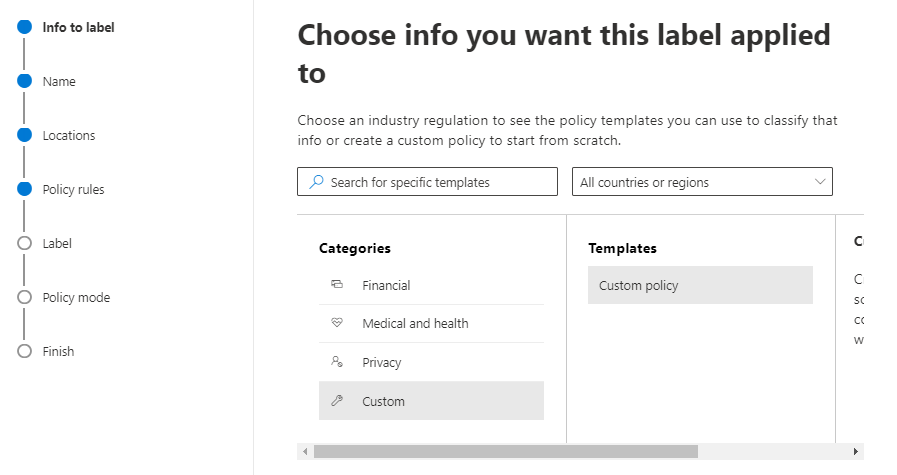This screenshot has height=475, width=897.
Task: Click the Financial category icon
Action: pos(337,285)
